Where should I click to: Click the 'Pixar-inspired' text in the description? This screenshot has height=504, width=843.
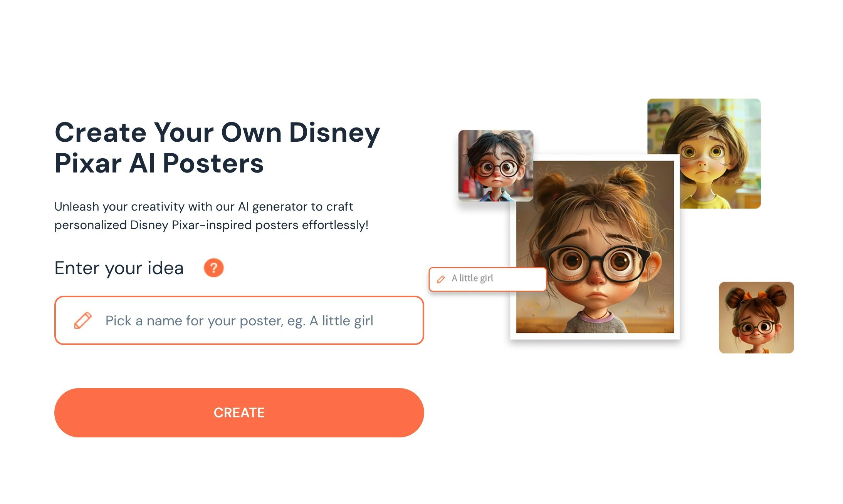212,225
